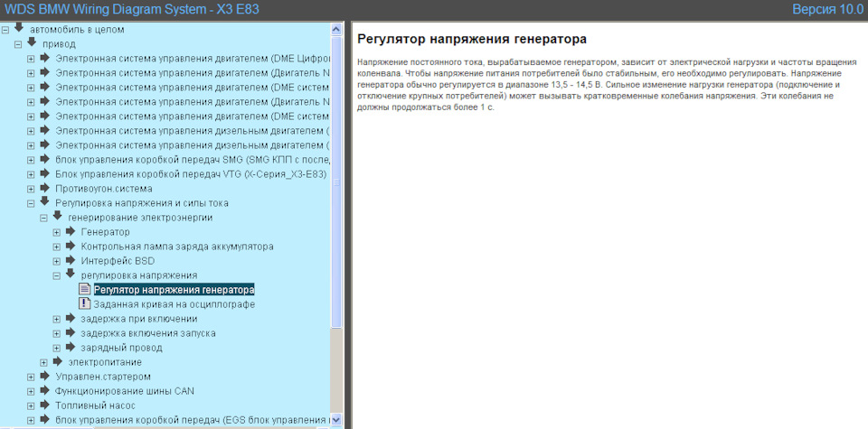The height and width of the screenshot is (429, 868).
Task: Expand the 'Противоугон.система' node
Action: (x=31, y=189)
